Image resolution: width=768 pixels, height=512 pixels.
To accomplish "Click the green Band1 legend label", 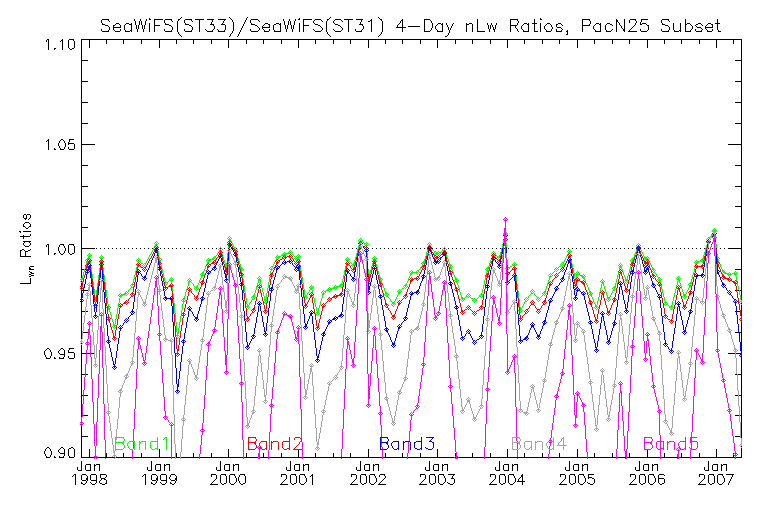I will pyautogui.click(x=142, y=444).
